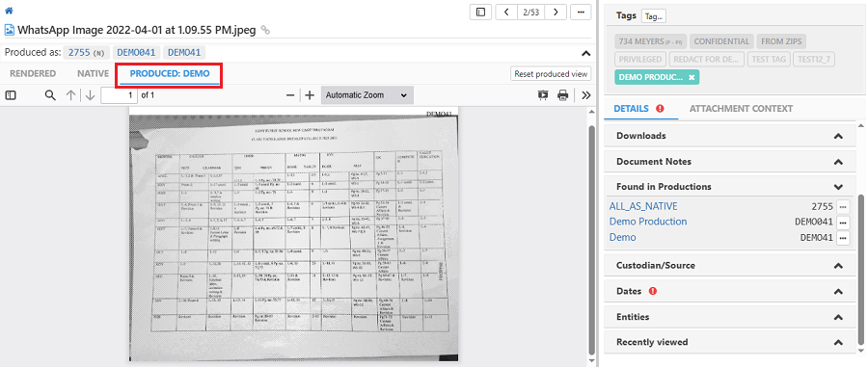Go to the next document

(556, 12)
